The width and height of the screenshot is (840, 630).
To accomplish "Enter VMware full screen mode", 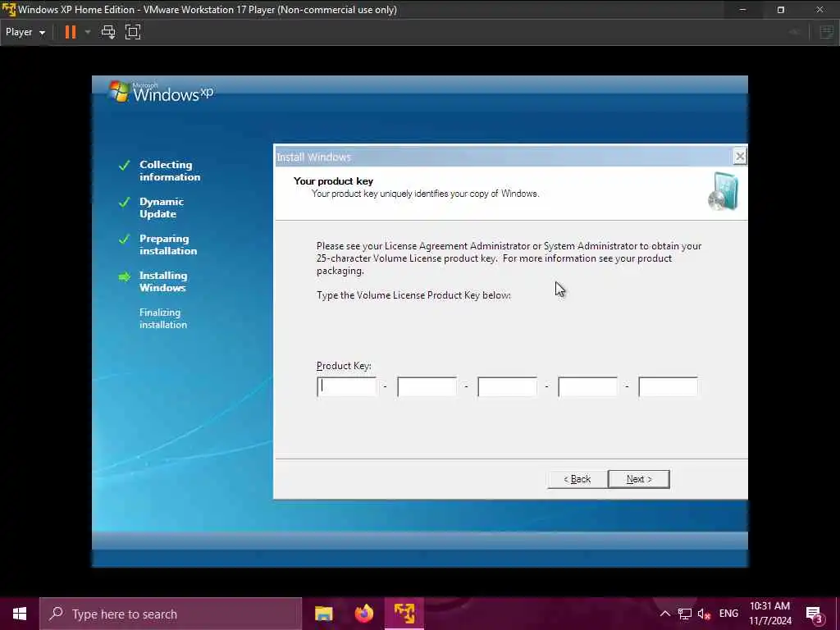I will (133, 32).
